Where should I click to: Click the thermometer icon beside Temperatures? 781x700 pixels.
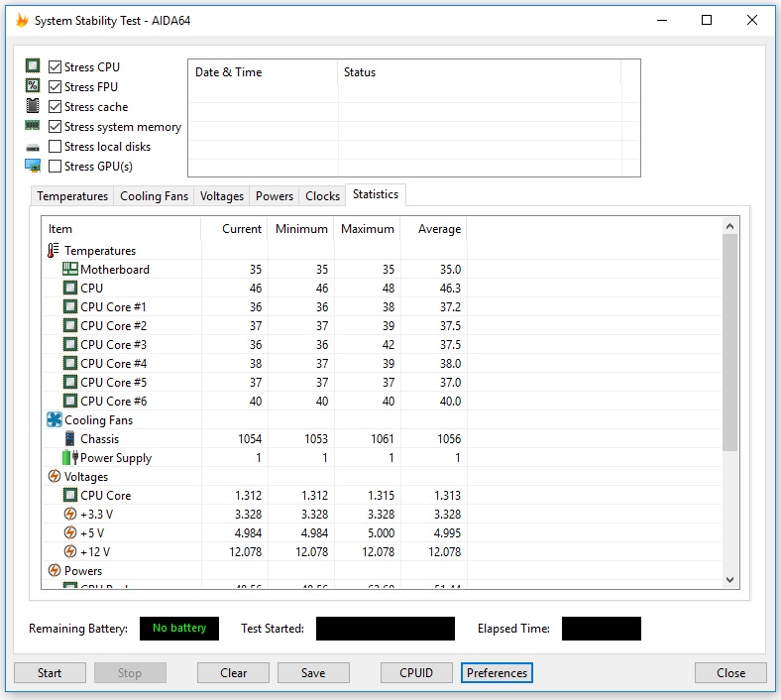click(53, 250)
